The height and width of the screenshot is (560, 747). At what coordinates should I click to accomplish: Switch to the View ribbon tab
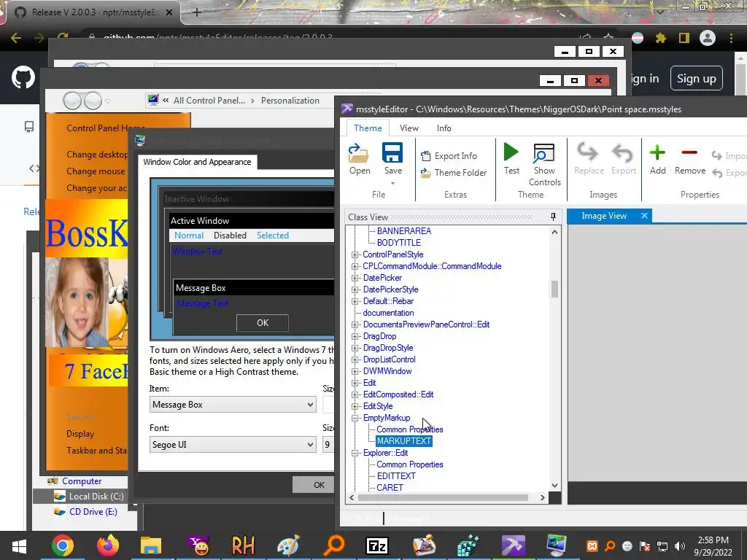(409, 128)
